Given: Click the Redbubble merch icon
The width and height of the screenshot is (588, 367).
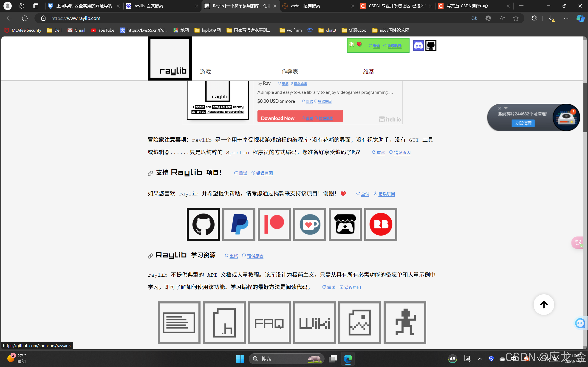Looking at the screenshot, I should tap(381, 224).
